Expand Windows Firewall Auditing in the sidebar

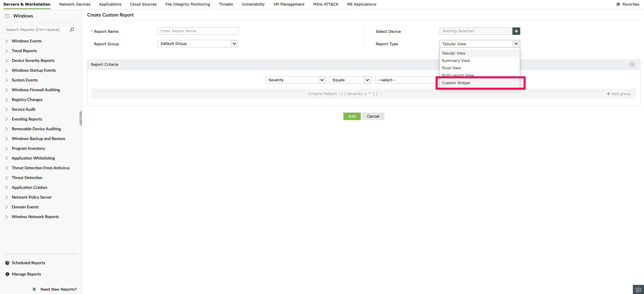point(7,90)
